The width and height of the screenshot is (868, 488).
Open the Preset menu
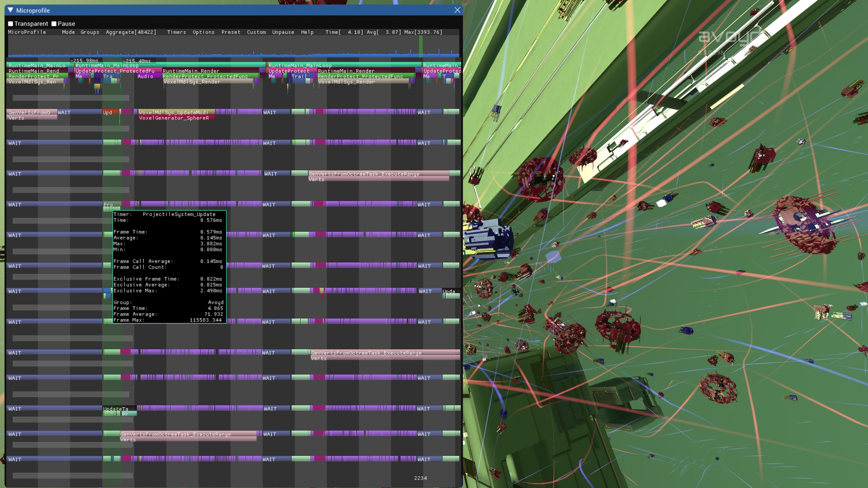(x=231, y=32)
